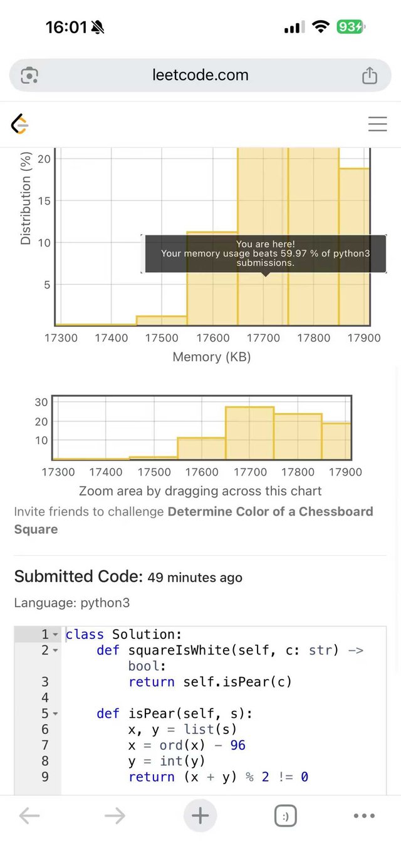401x868 pixels.
Task: Open the hamburger navigation menu
Action: (x=377, y=124)
